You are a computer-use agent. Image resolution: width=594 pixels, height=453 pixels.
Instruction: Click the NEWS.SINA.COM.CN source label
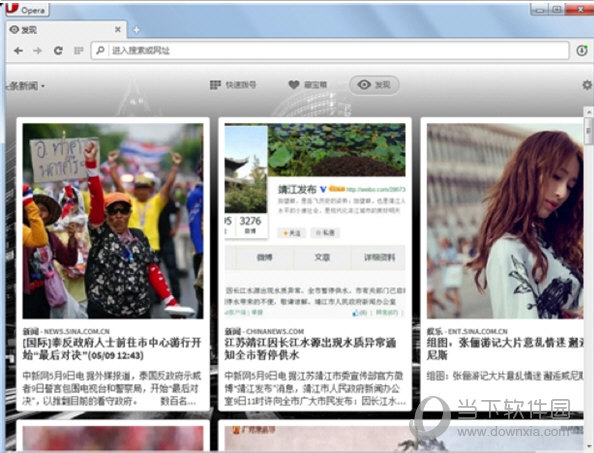click(77, 331)
